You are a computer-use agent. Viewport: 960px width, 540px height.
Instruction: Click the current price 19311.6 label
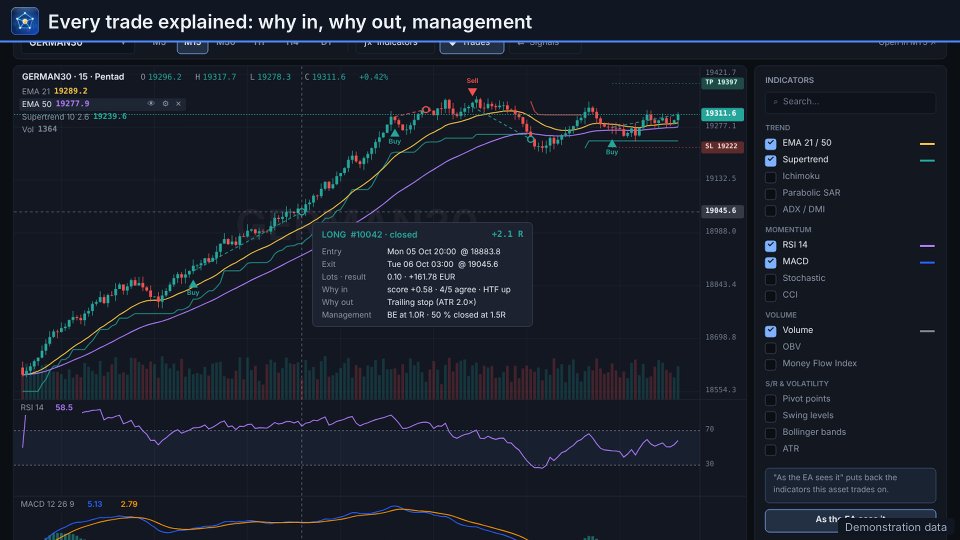click(x=722, y=113)
